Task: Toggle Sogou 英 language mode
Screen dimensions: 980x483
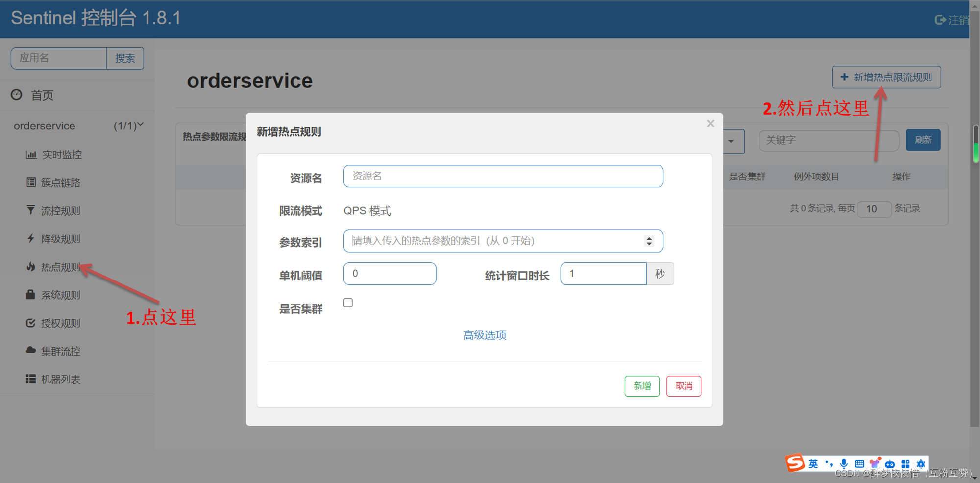Action: click(x=813, y=464)
